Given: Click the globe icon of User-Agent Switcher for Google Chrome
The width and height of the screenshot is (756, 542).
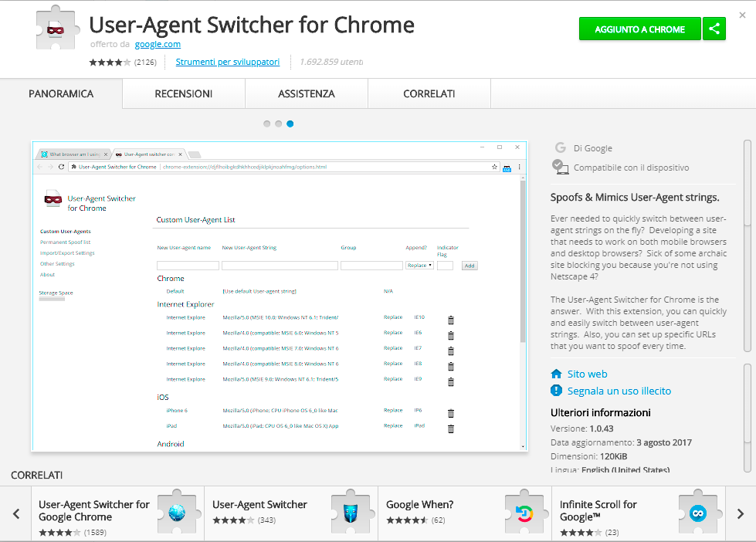Looking at the screenshot, I should 178,512.
